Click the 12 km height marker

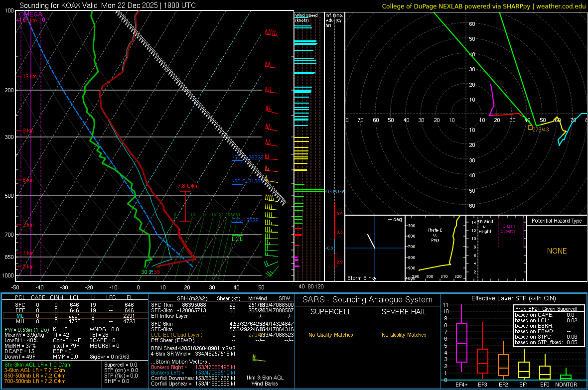(29, 76)
